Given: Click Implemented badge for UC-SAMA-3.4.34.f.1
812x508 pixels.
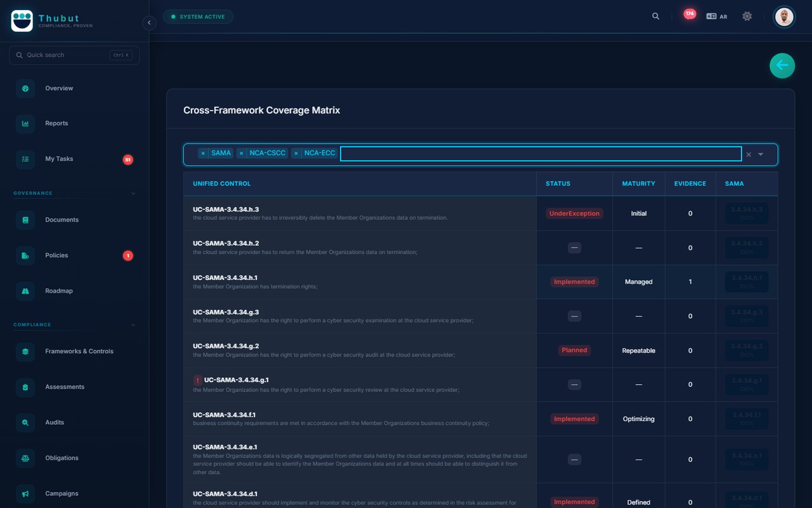Looking at the screenshot, I should click(574, 419).
